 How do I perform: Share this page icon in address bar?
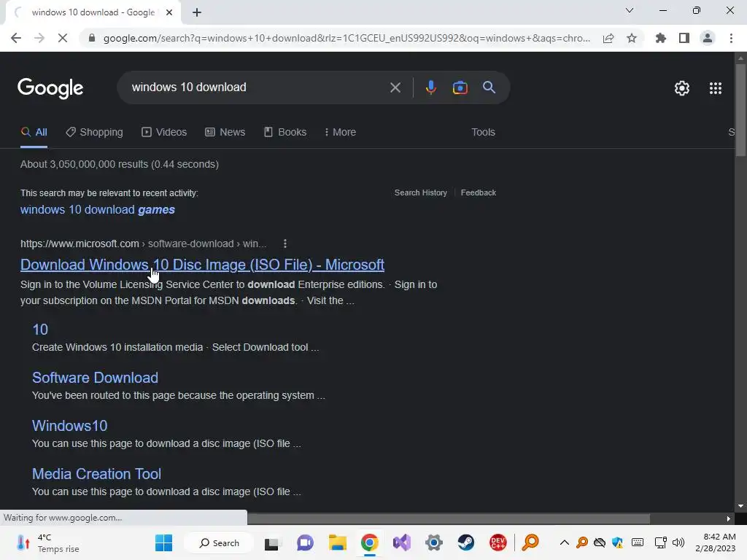pos(608,38)
